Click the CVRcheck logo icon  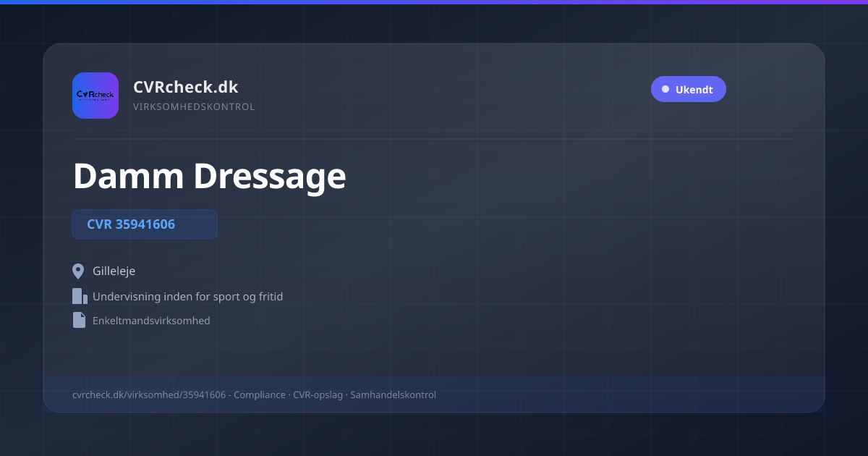[95, 96]
